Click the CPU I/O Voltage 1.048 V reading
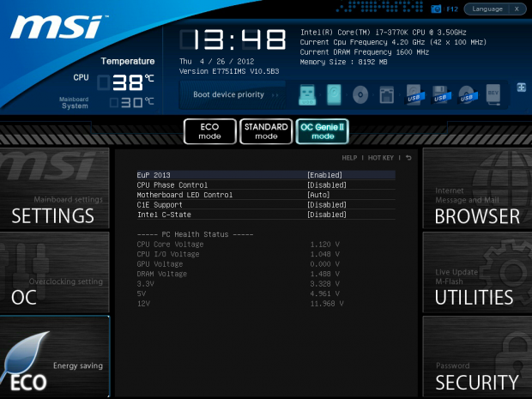 [324, 254]
